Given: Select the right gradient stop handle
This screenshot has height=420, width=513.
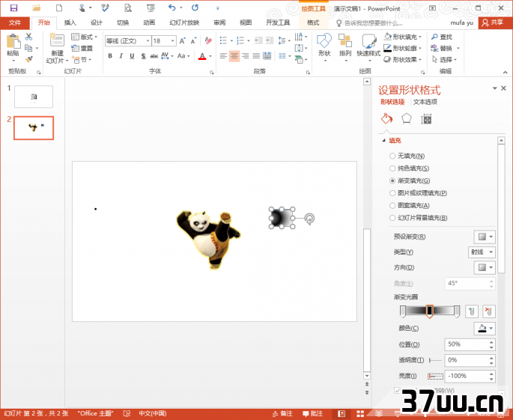Looking at the screenshot, I should pos(457,311).
